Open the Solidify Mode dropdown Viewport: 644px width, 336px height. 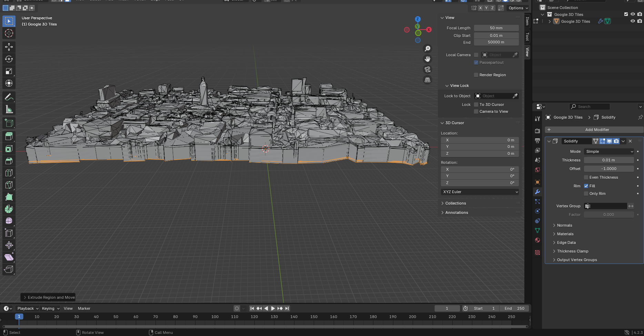point(609,151)
